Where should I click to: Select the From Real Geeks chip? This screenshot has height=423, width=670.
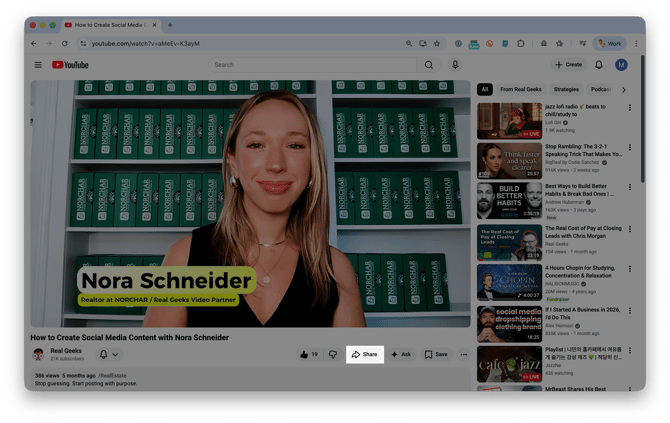(x=520, y=89)
